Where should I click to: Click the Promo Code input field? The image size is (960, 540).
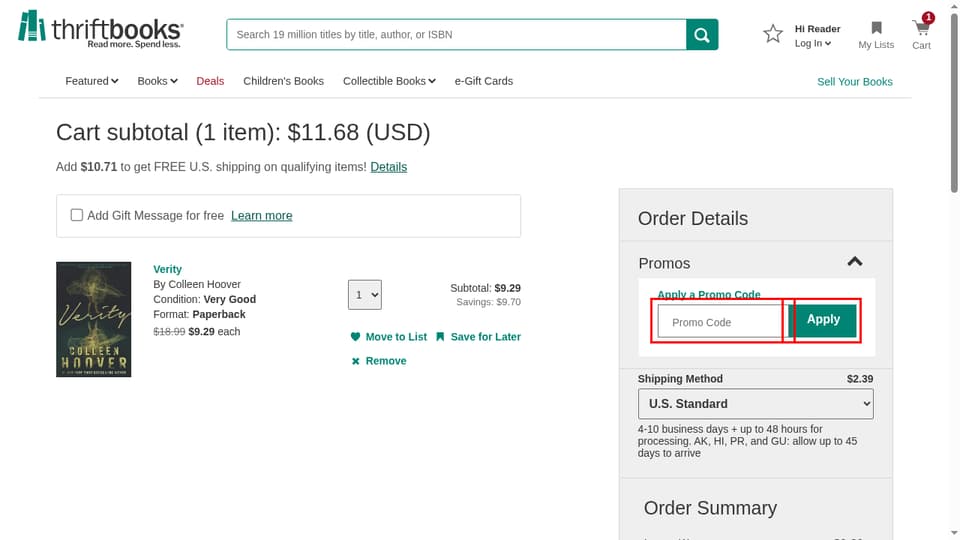(x=720, y=322)
